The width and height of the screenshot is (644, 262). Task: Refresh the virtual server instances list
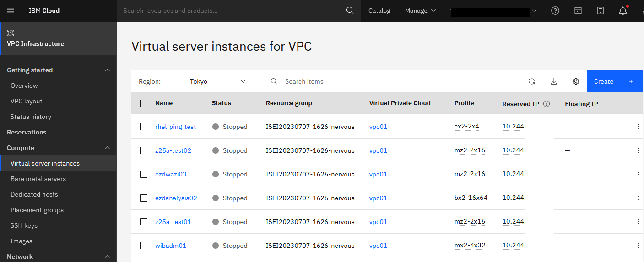pyautogui.click(x=532, y=81)
